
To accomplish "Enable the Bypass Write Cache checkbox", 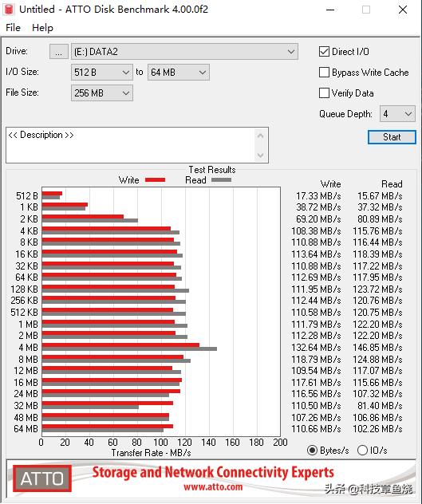I will 324,73.
